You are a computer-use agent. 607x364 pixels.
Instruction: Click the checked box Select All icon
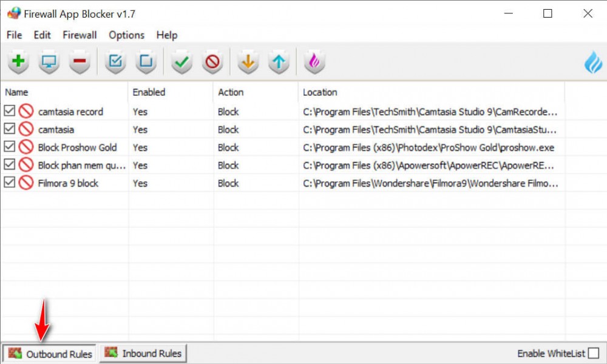[115, 61]
